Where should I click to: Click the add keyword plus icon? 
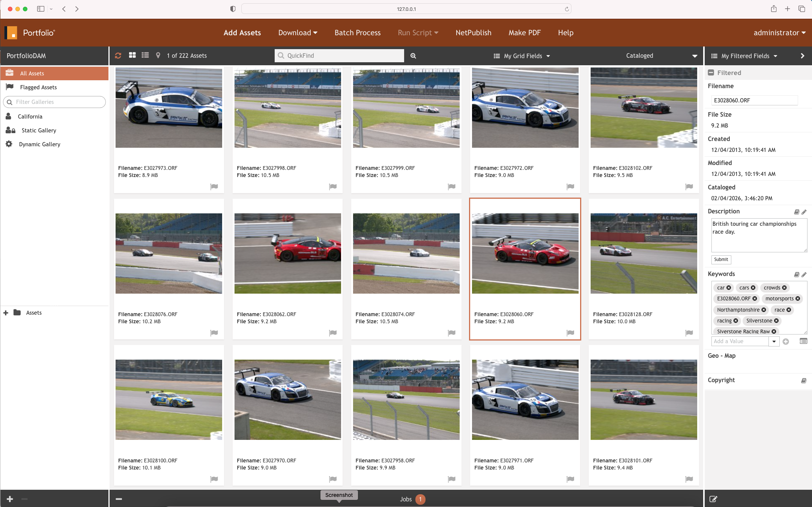coord(786,341)
